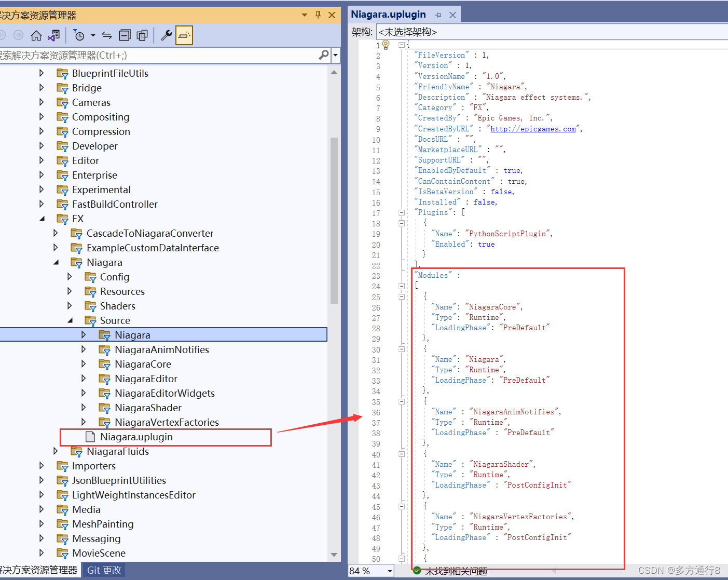Open the 84 % zoom level dropdown
Image resolution: width=728 pixels, height=580 pixels.
[x=390, y=571]
